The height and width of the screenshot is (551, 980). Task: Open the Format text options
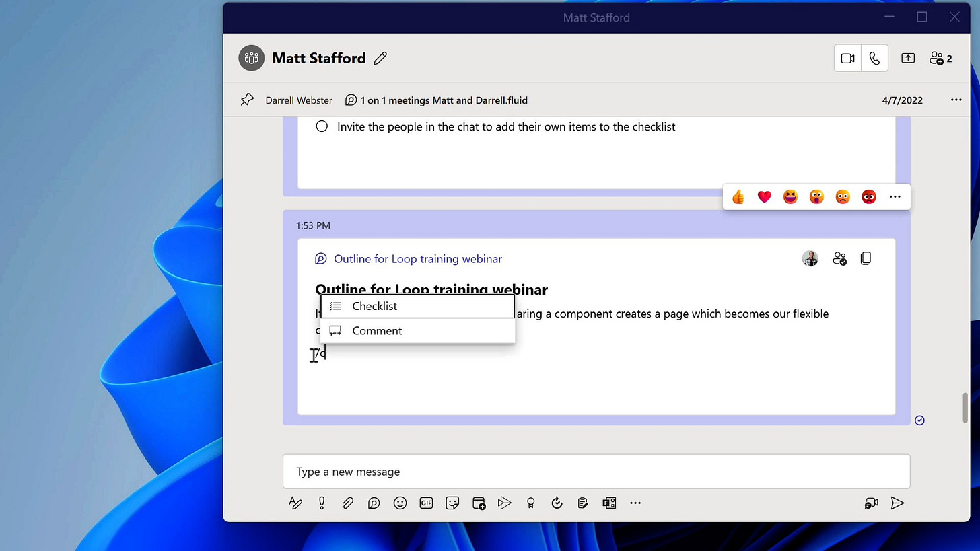(295, 503)
